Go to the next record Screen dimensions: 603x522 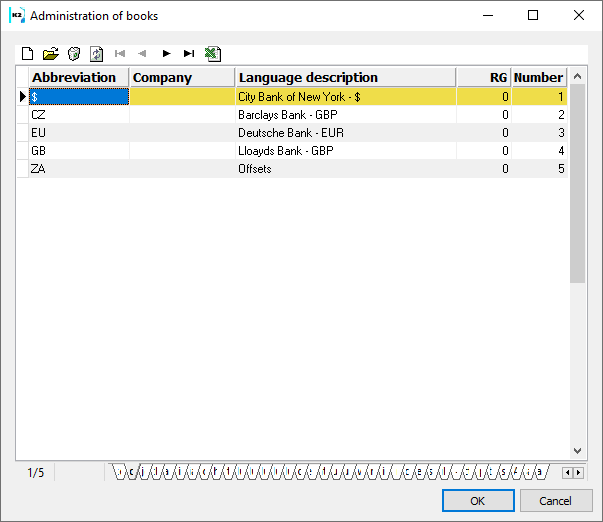pyautogui.click(x=166, y=53)
